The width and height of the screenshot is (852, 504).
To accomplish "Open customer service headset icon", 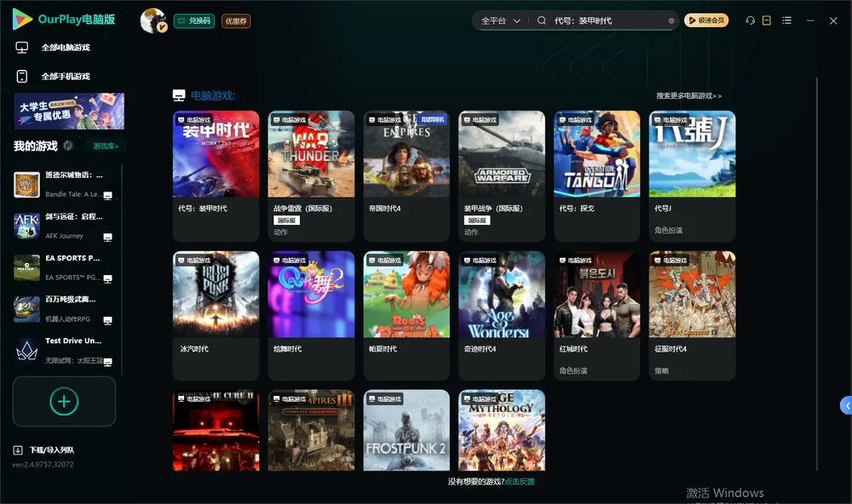I will (x=750, y=20).
